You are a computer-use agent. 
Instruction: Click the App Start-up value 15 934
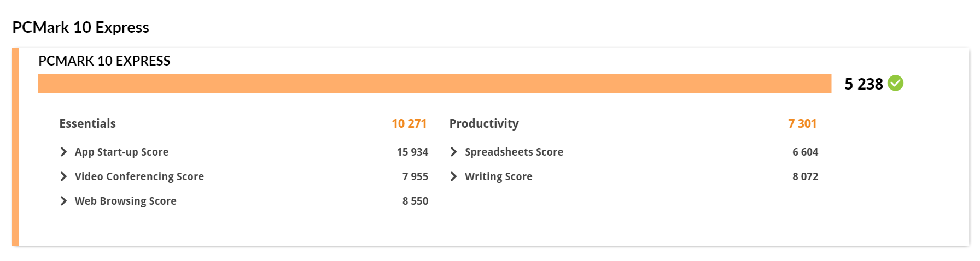tap(412, 152)
